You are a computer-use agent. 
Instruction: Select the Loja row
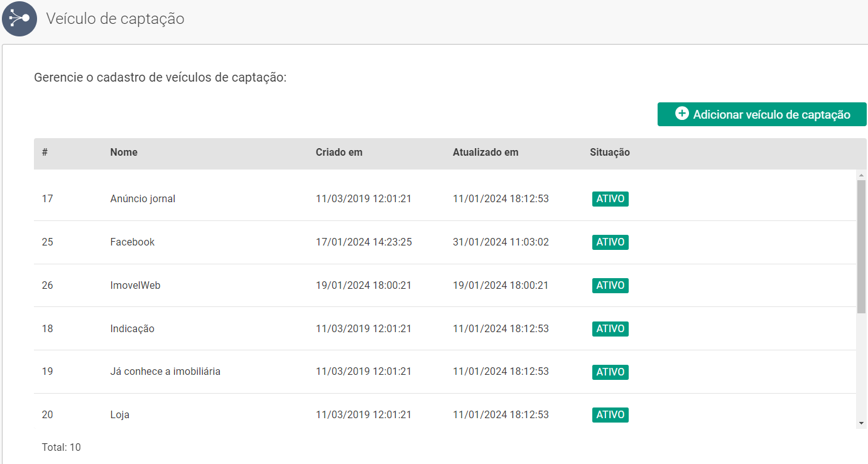[119, 415]
